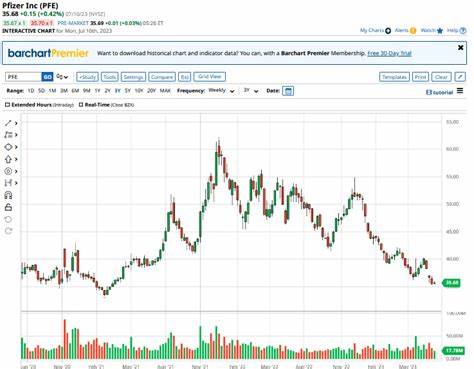474x369 pixels.
Task: Open the chart type dropdown beside GO
Action: click(x=62, y=77)
